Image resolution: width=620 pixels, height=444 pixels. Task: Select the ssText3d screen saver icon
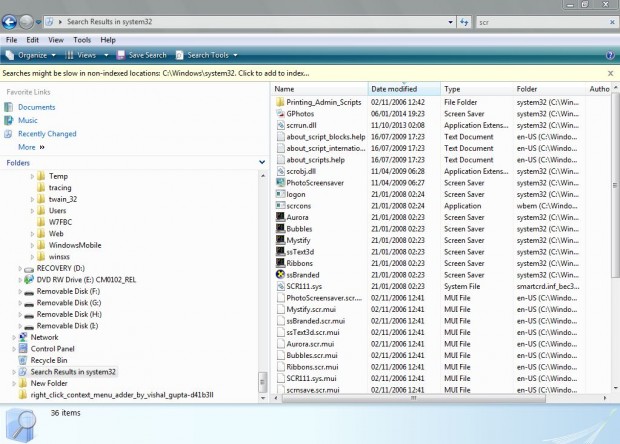(280, 252)
